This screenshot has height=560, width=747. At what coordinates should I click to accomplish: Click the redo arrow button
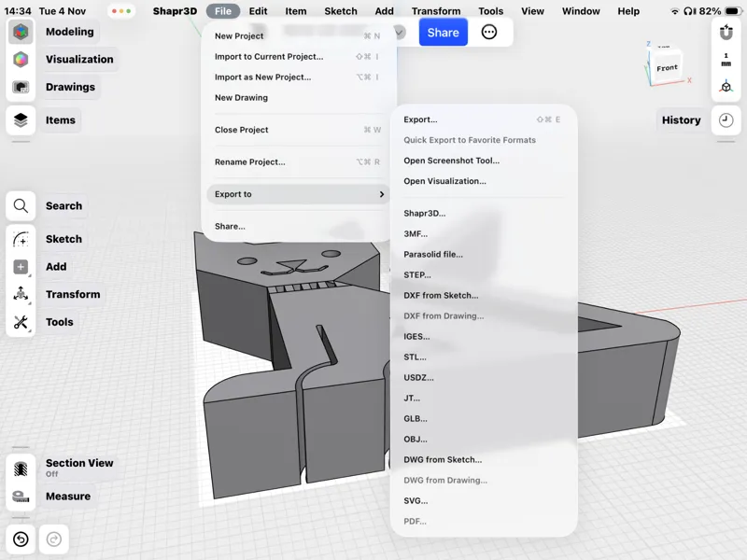pos(54,539)
